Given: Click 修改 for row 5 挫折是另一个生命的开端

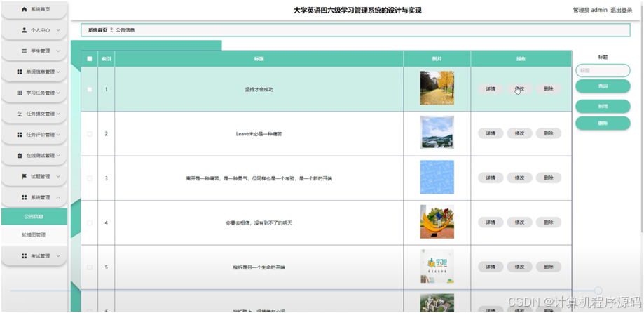Looking at the screenshot, I should coord(519,267).
